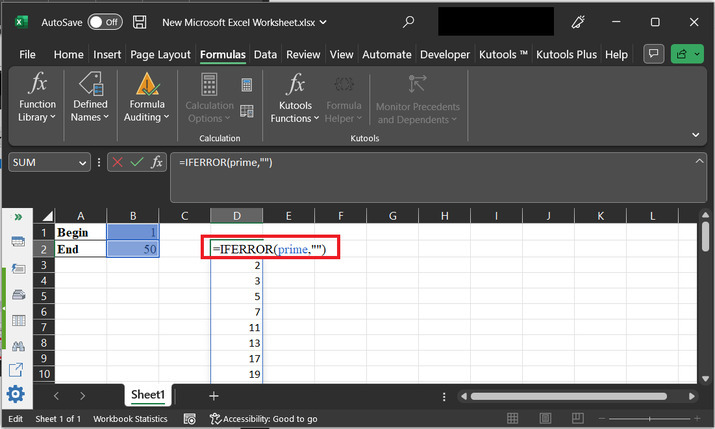Add a new sheet with the plus button

213,396
